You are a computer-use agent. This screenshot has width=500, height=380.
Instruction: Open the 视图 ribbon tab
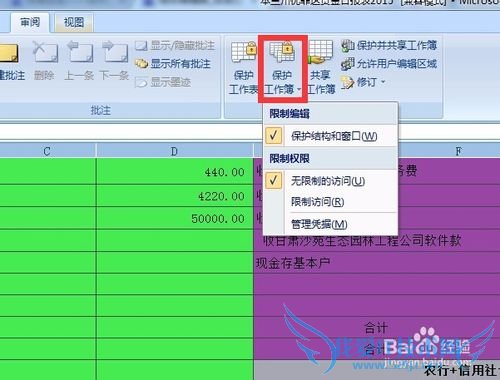pyautogui.click(x=73, y=22)
